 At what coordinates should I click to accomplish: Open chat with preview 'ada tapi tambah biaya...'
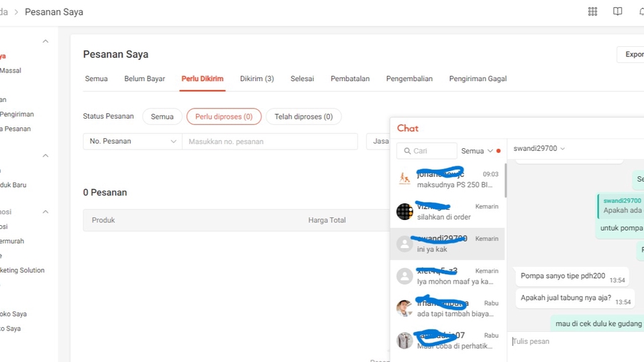click(447, 308)
